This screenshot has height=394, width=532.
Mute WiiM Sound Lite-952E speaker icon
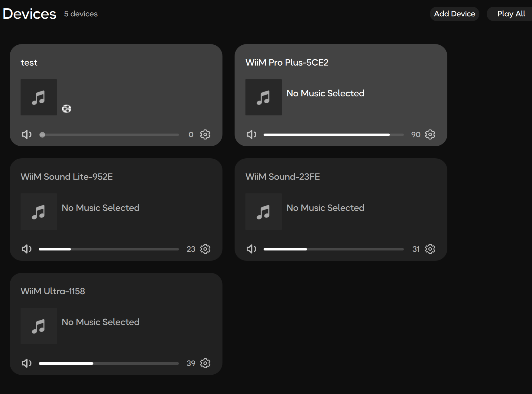pyautogui.click(x=26, y=249)
